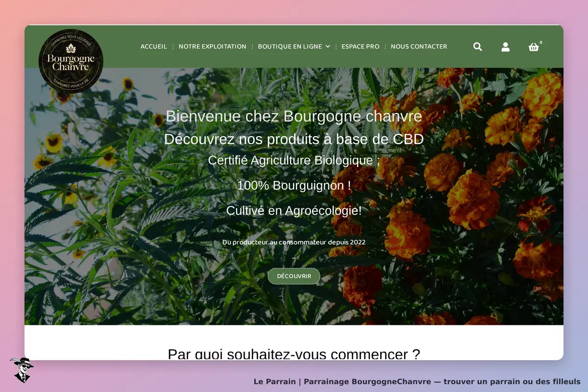Click the Découvrir button
The width and height of the screenshot is (588, 392).
[294, 276]
